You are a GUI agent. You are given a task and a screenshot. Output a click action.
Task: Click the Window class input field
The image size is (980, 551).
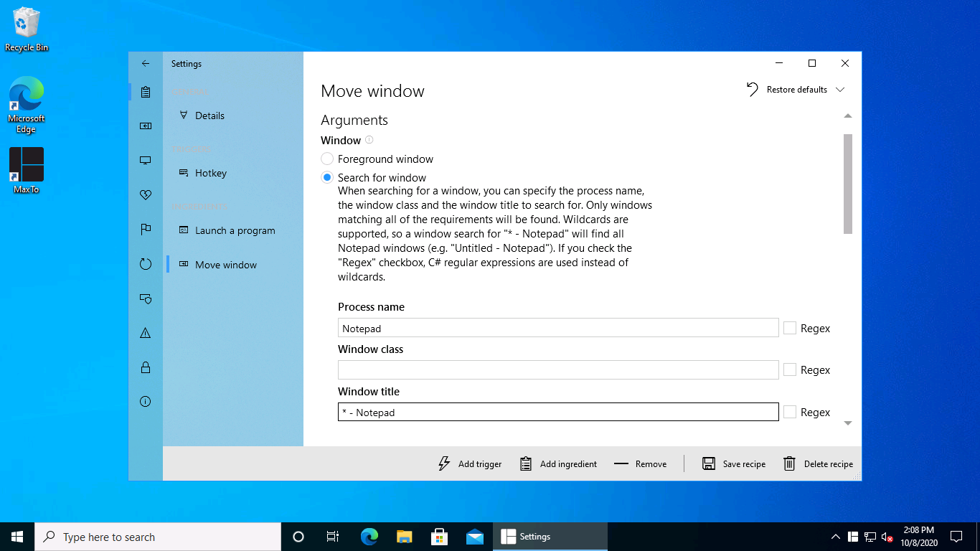pos(557,370)
